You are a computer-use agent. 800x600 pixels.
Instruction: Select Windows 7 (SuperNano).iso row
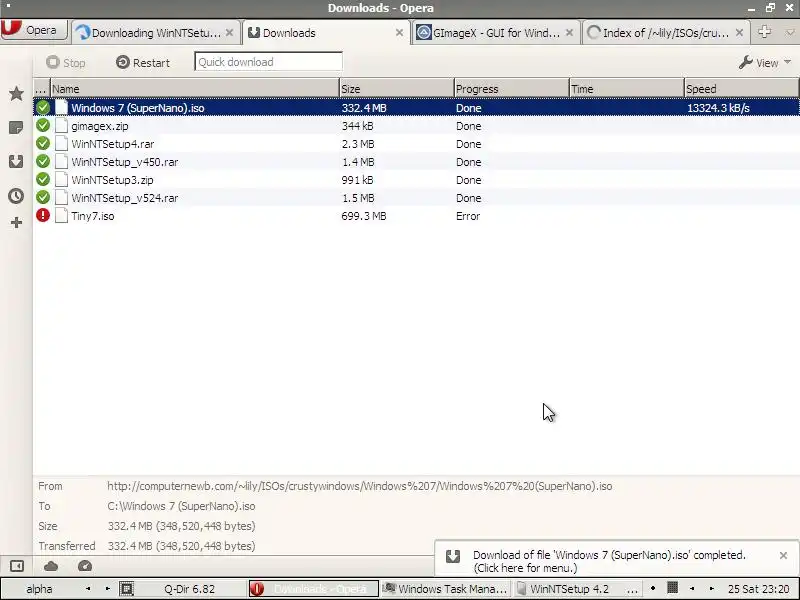[416, 108]
